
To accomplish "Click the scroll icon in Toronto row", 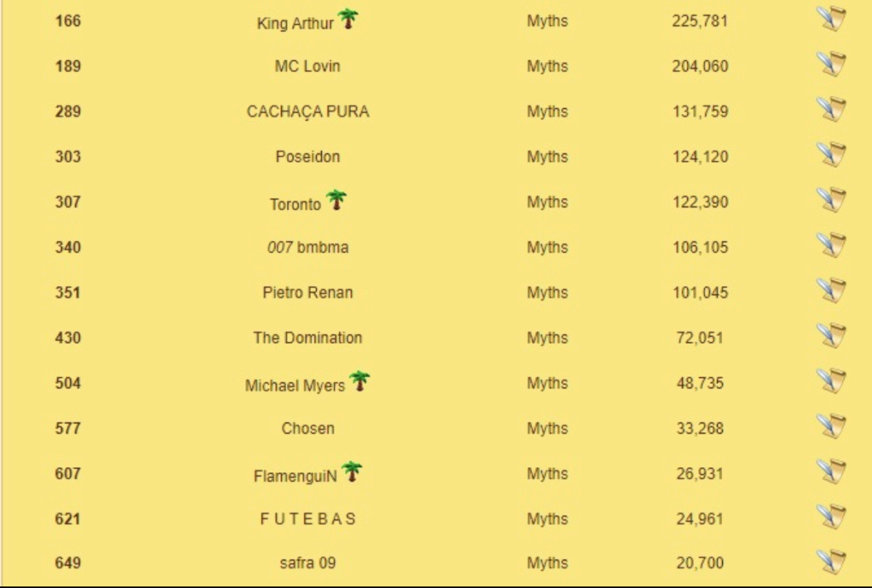I will [x=831, y=200].
